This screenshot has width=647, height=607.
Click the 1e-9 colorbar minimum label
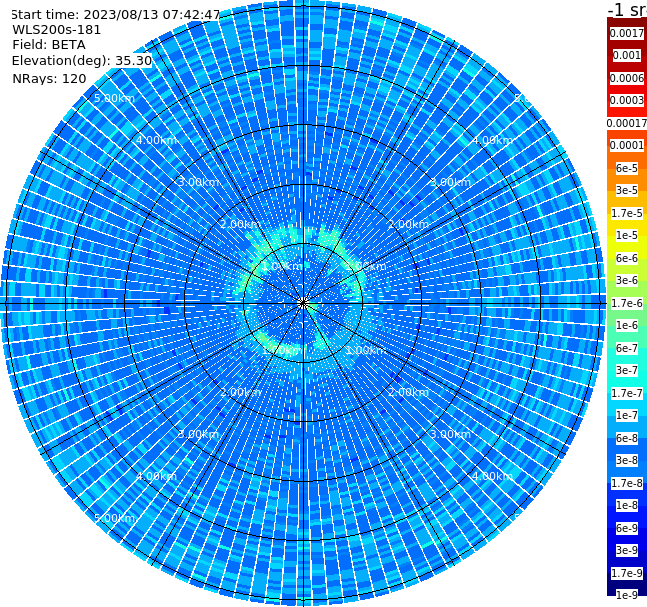pyautogui.click(x=627, y=595)
